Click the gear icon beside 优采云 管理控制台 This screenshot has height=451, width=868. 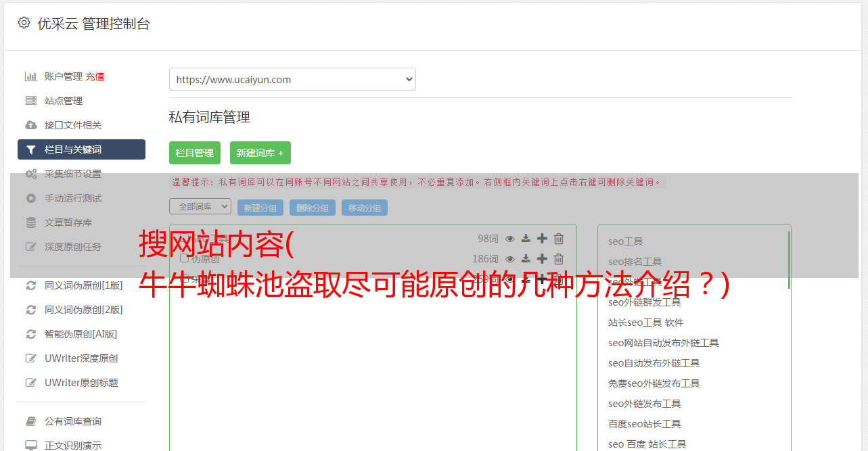pyautogui.click(x=24, y=23)
